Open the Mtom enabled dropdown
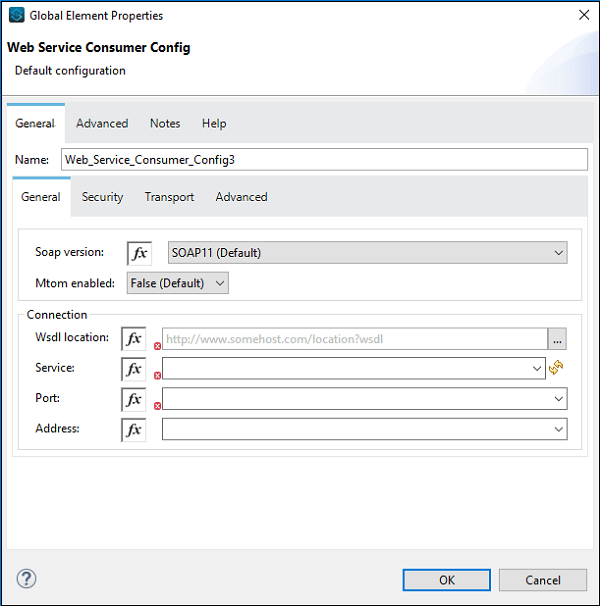This screenshot has height=606, width=600. 219,283
